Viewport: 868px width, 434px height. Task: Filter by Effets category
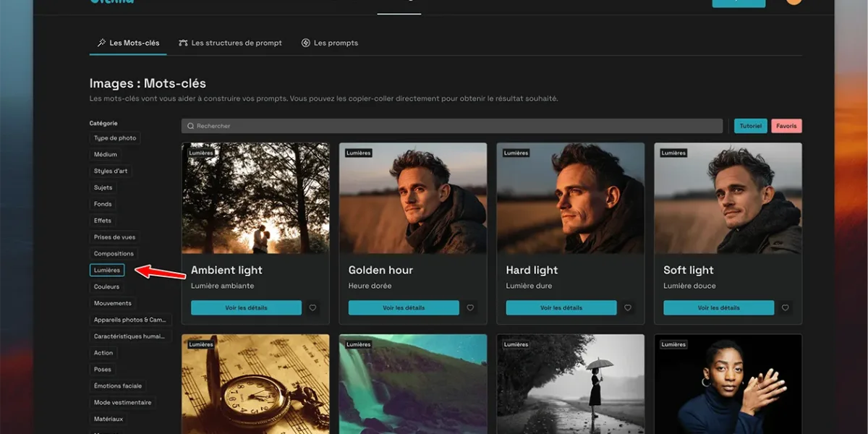pyautogui.click(x=103, y=221)
